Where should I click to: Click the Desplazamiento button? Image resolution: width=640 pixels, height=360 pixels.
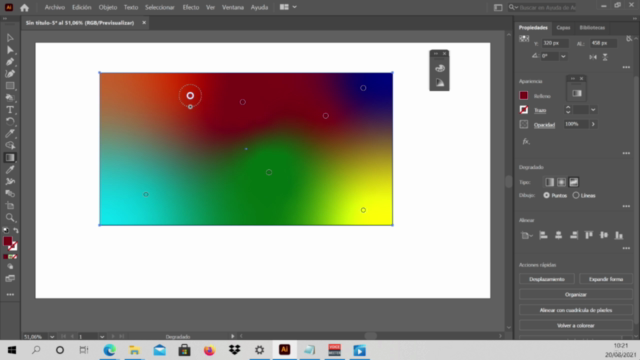pyautogui.click(x=547, y=279)
